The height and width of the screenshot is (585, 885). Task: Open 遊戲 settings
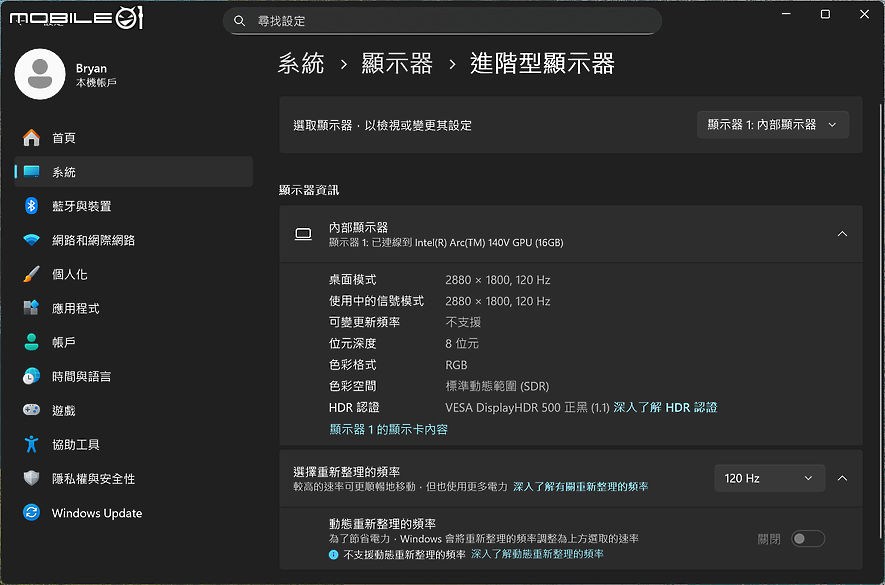(x=62, y=409)
